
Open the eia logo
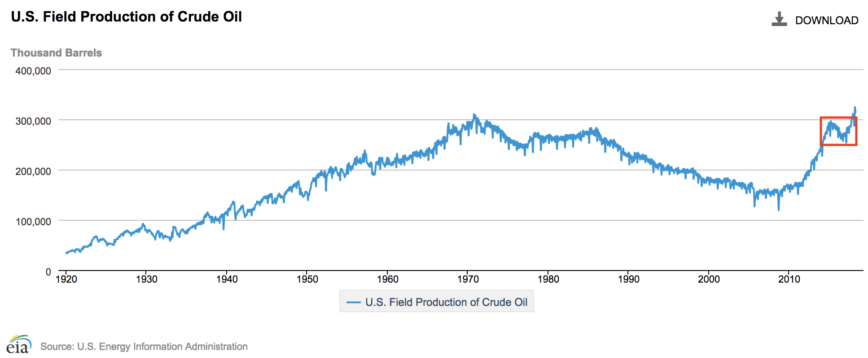pos(19,345)
